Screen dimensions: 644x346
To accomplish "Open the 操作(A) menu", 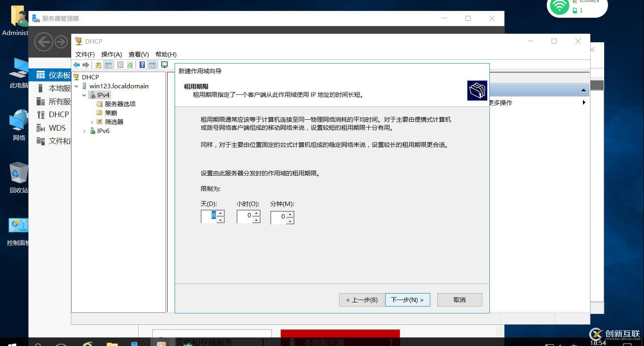I will (x=112, y=54).
